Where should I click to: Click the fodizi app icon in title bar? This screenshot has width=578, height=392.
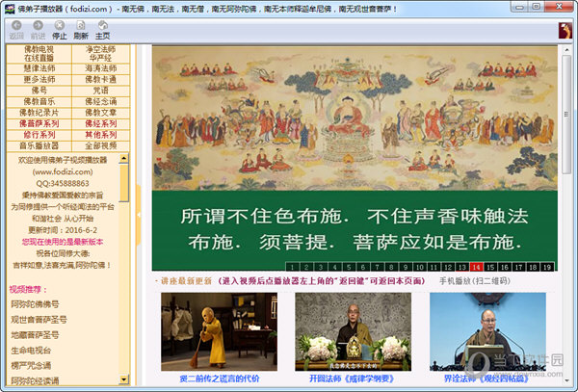10,9
